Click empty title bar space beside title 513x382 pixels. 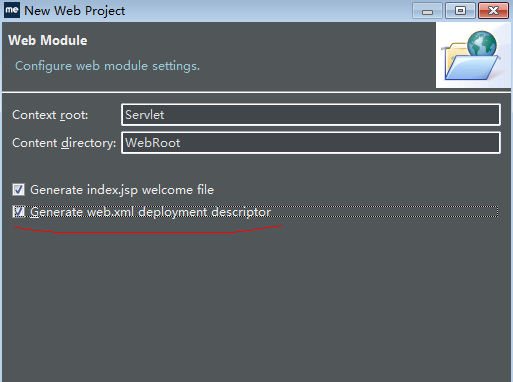click(x=267, y=11)
